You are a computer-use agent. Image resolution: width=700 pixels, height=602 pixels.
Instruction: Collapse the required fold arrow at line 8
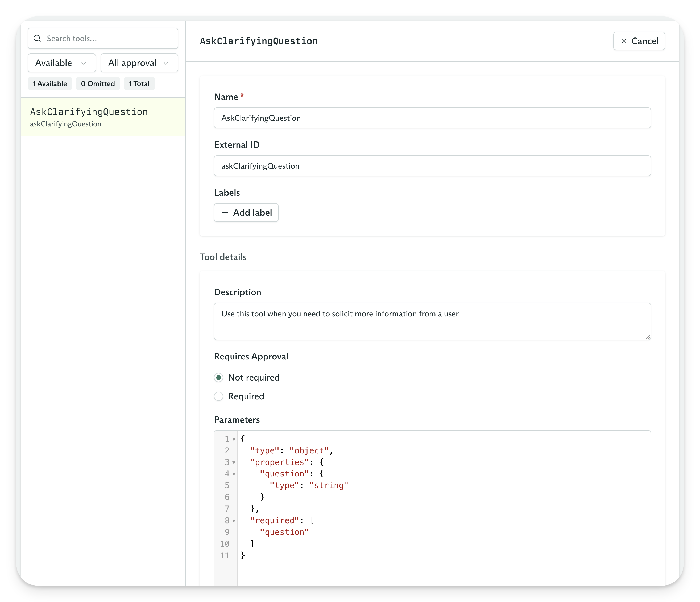[234, 521]
